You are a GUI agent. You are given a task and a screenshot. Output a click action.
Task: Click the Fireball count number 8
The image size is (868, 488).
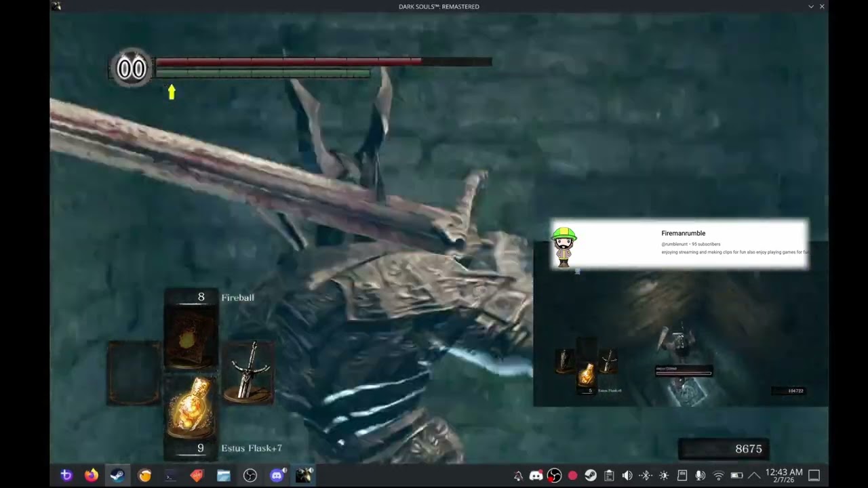(x=201, y=297)
